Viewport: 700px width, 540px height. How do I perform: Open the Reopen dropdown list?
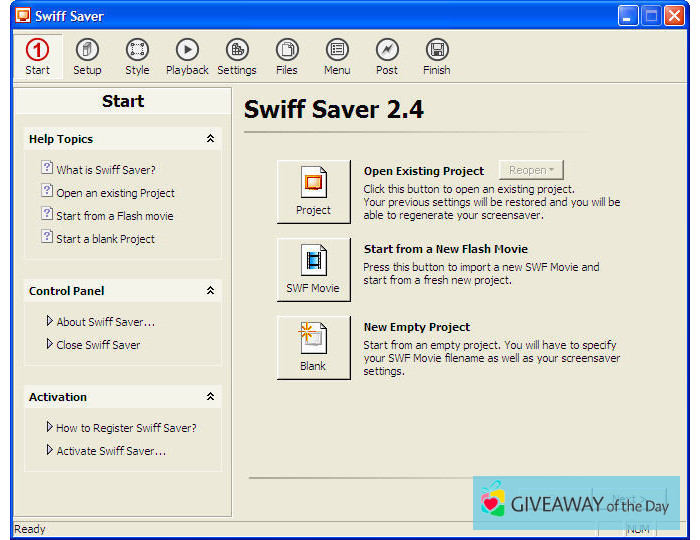pyautogui.click(x=531, y=171)
